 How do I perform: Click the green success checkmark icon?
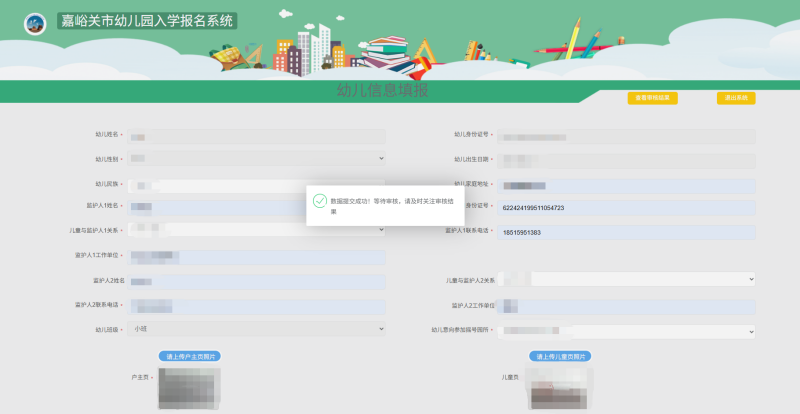(320, 201)
